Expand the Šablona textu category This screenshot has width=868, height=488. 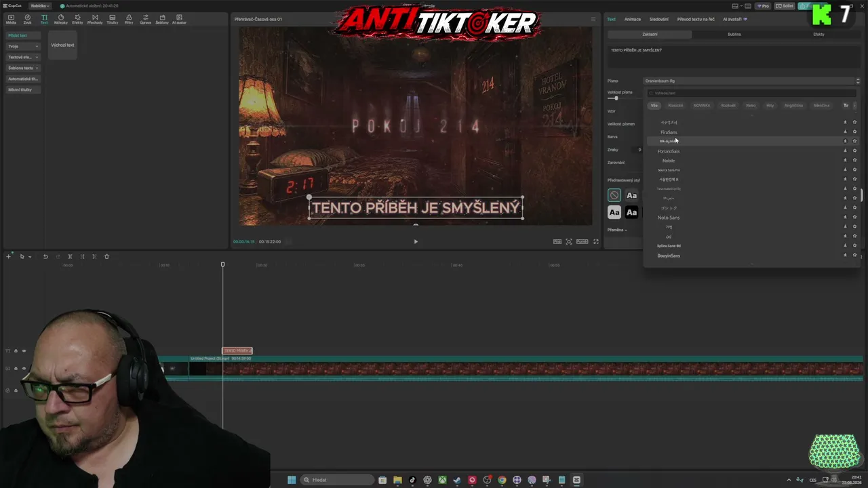coord(23,68)
